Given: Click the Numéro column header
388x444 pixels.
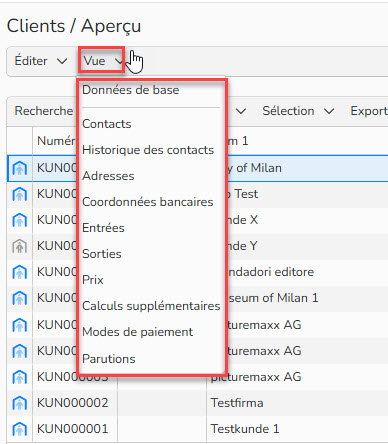Looking at the screenshot, I should tap(55, 141).
